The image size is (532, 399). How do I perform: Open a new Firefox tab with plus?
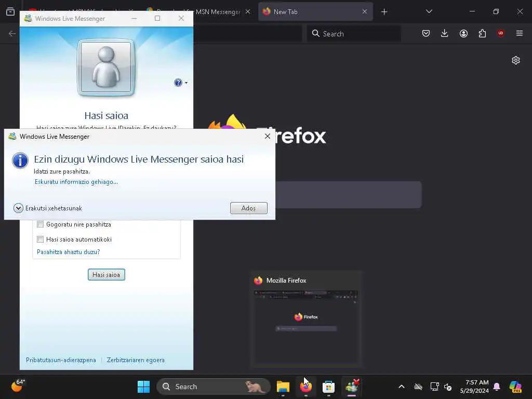(x=384, y=12)
